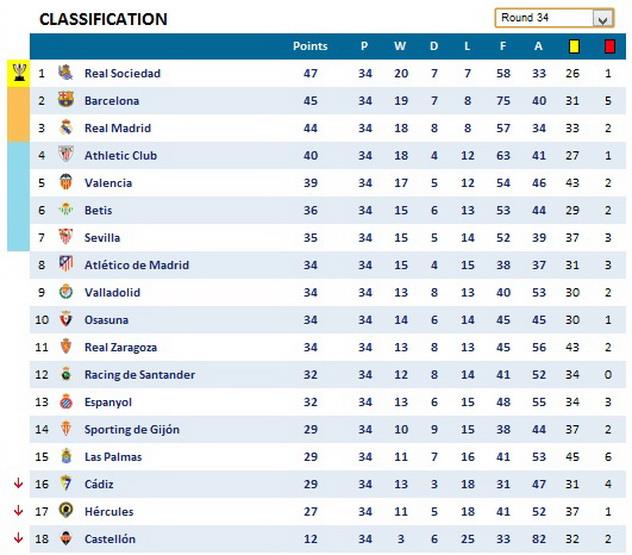Click the Real Madrid club crest
Viewport: 632px width, 555px height.
tap(65, 128)
